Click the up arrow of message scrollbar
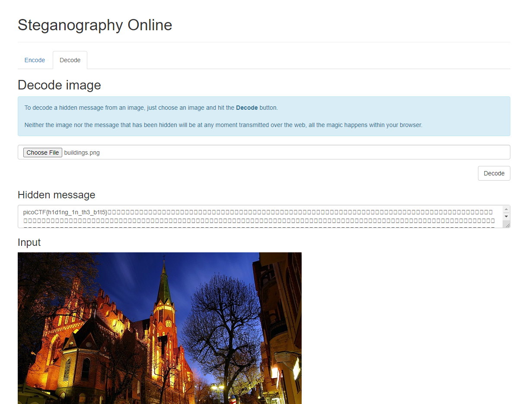 click(506, 209)
